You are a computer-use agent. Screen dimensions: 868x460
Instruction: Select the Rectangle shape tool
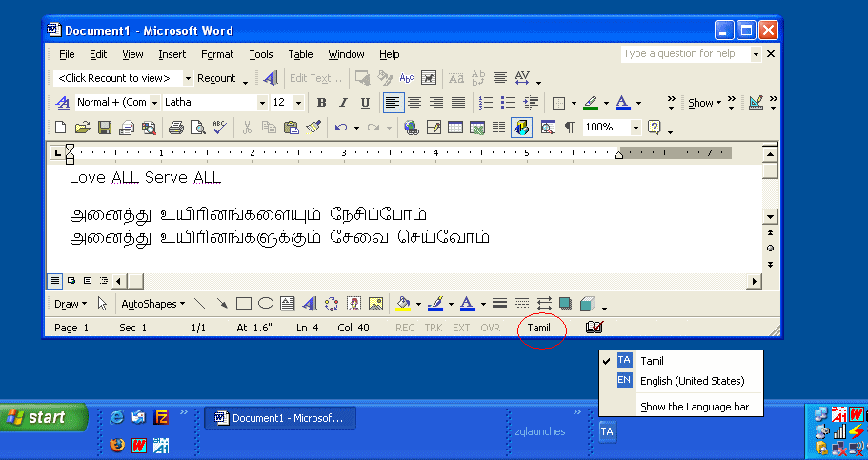click(244, 304)
